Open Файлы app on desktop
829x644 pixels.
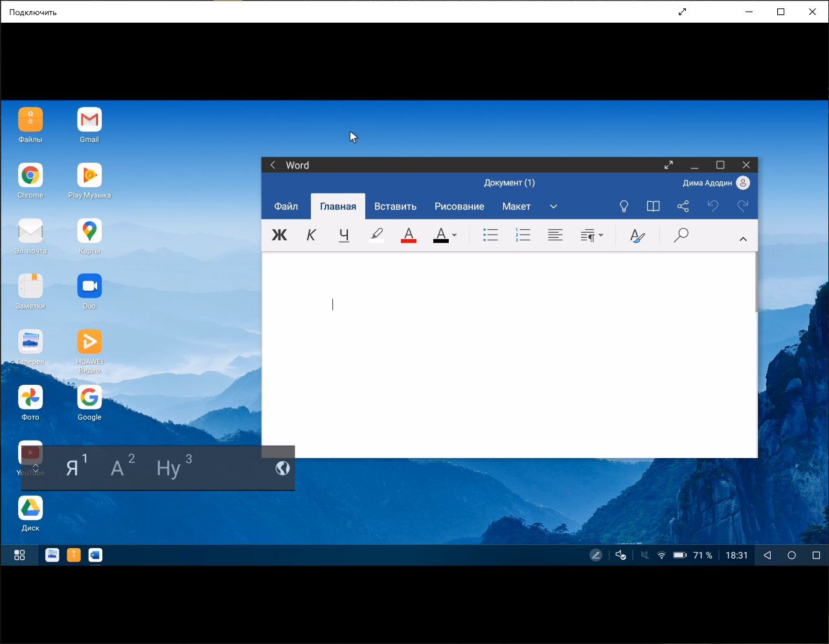(30, 125)
